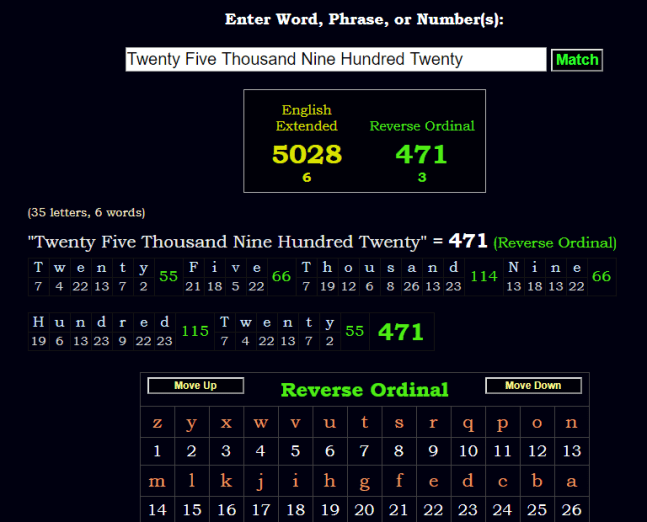This screenshot has height=522, width=647.
Task: Click letter m in the cipher chart
Action: coord(157,481)
